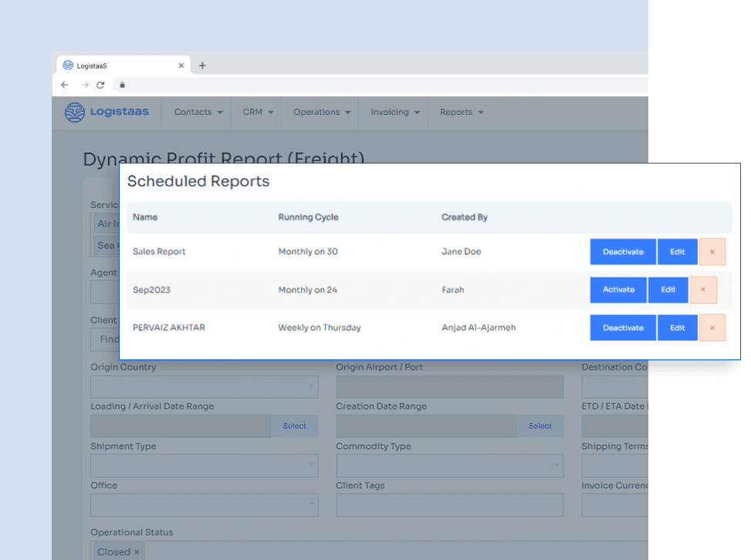This screenshot has width=751, height=560.
Task: Click the Creation Date Range input field
Action: (x=426, y=426)
